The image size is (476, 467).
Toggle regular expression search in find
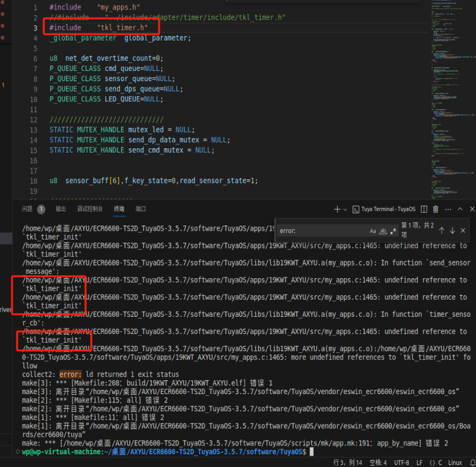click(x=394, y=231)
